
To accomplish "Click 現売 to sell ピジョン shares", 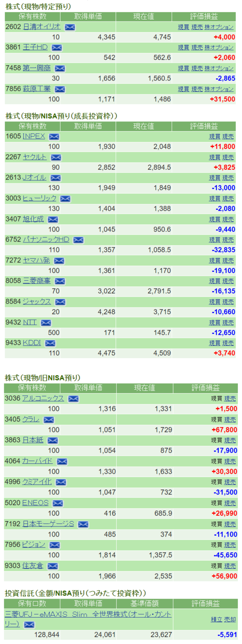I will [230, 545].
